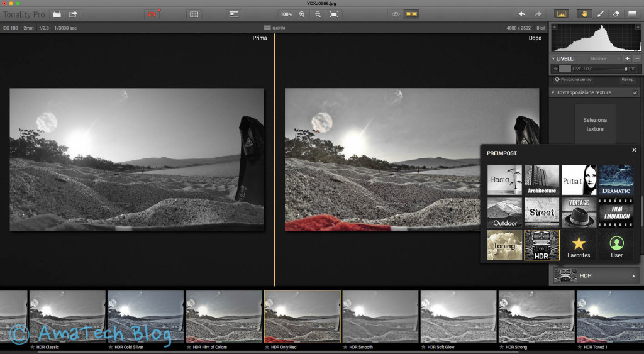Click the vertical before/after divider line
Viewport: 644px width, 354px height.
click(274, 160)
